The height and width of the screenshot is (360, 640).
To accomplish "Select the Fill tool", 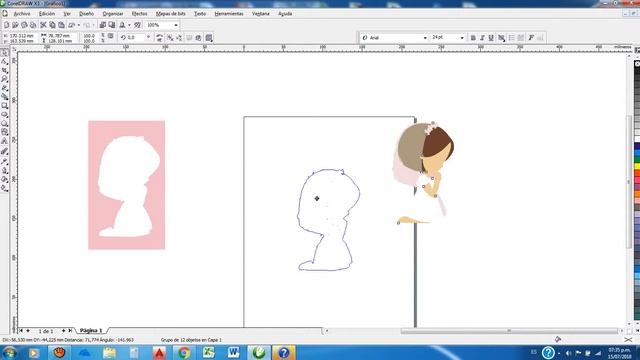I will coord(4,179).
